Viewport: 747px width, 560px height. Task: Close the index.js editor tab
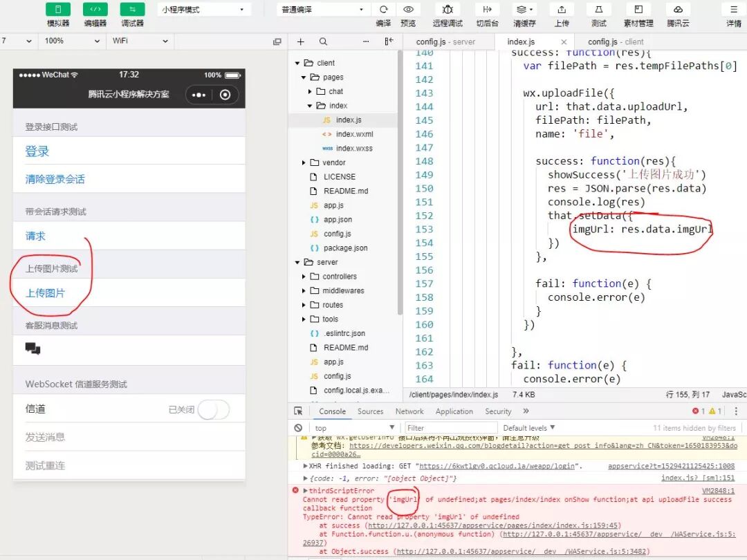point(564,42)
